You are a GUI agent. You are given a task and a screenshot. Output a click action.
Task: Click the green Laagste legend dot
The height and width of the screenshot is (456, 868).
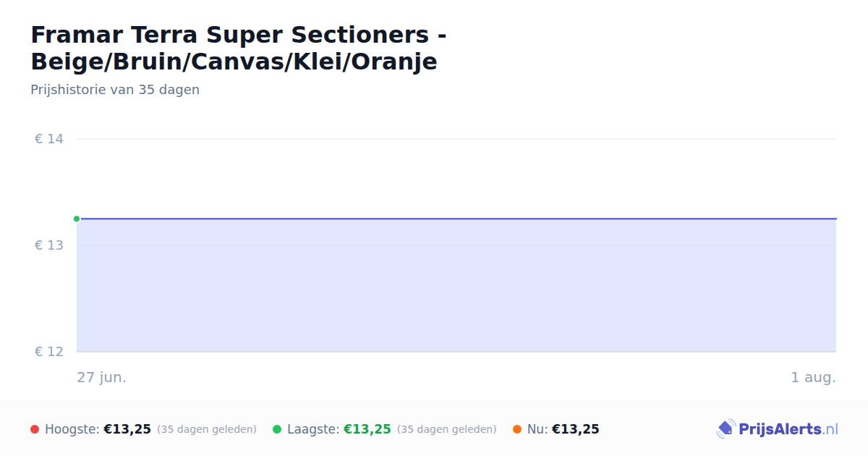(277, 429)
